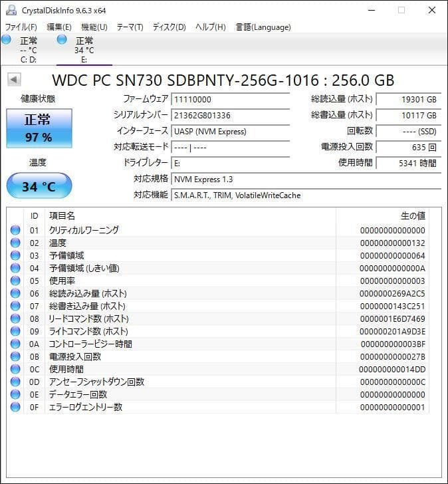Click status orb for row 0E データエラー回数
The image size is (448, 484).
coord(15,395)
